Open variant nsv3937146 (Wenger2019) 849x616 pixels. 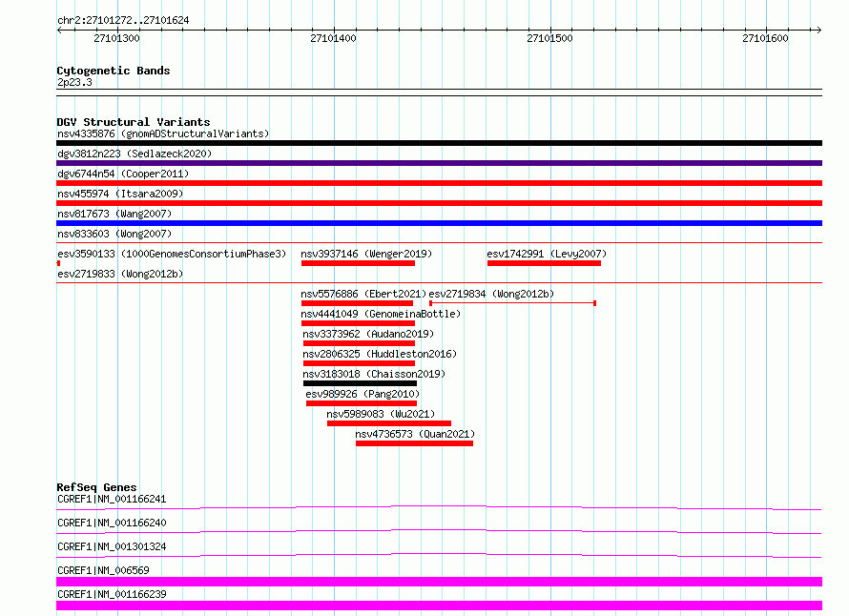tap(366, 254)
